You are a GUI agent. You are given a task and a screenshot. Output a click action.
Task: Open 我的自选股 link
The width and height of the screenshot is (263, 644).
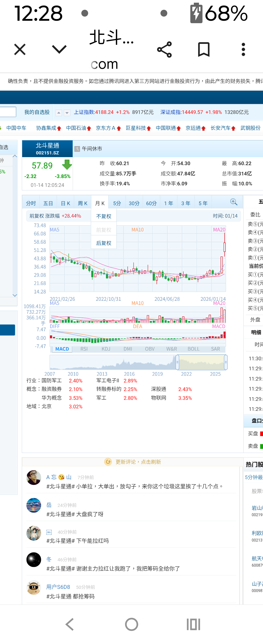click(x=37, y=112)
